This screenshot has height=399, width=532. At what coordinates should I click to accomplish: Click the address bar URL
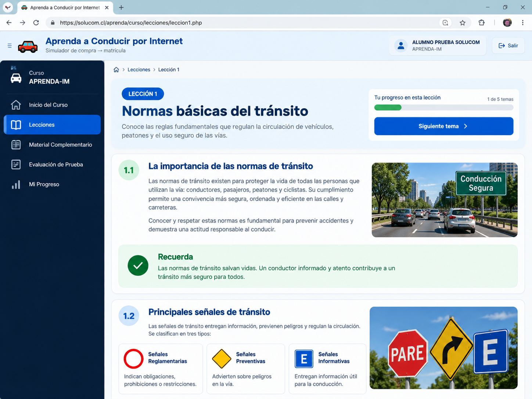(x=131, y=23)
